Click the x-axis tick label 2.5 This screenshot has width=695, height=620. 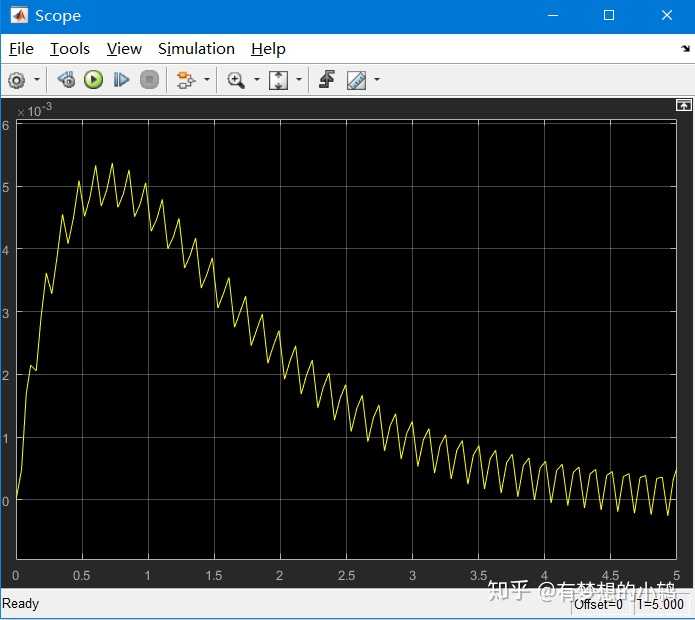346,576
